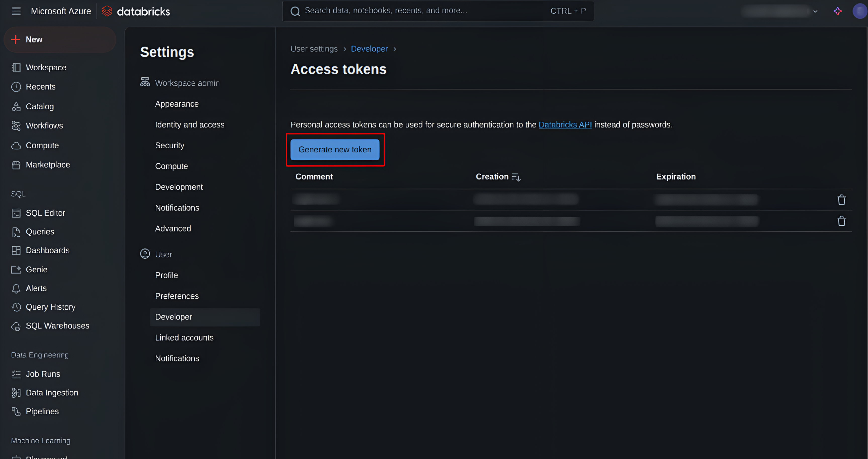The height and width of the screenshot is (459, 868).
Task: Click Generate new token button
Action: pos(335,150)
